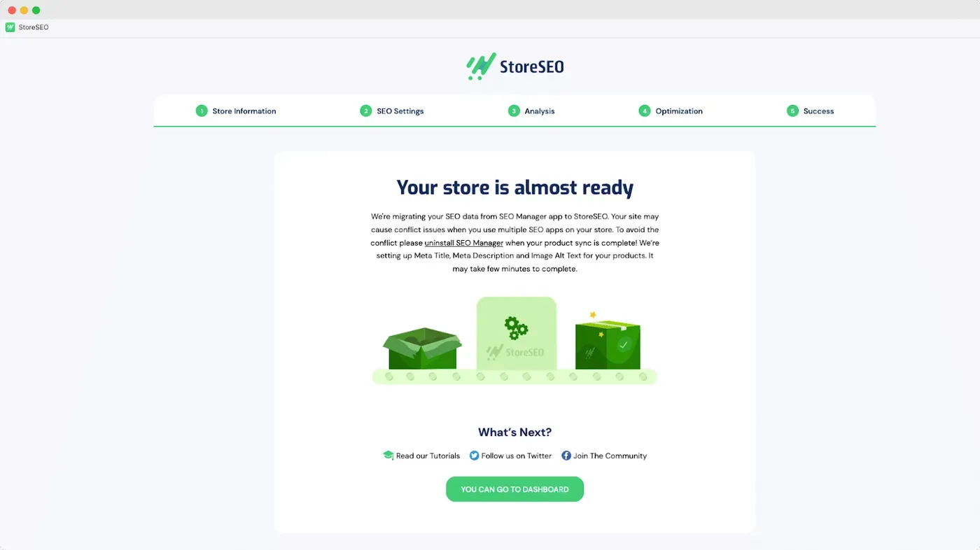This screenshot has height=550, width=980.
Task: Click the Twitter bird icon
Action: click(474, 456)
